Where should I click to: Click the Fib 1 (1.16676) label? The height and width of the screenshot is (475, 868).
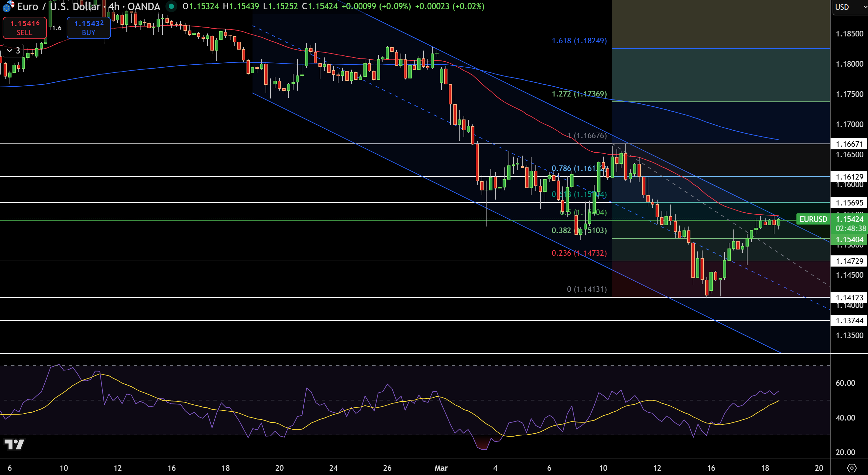coord(587,136)
